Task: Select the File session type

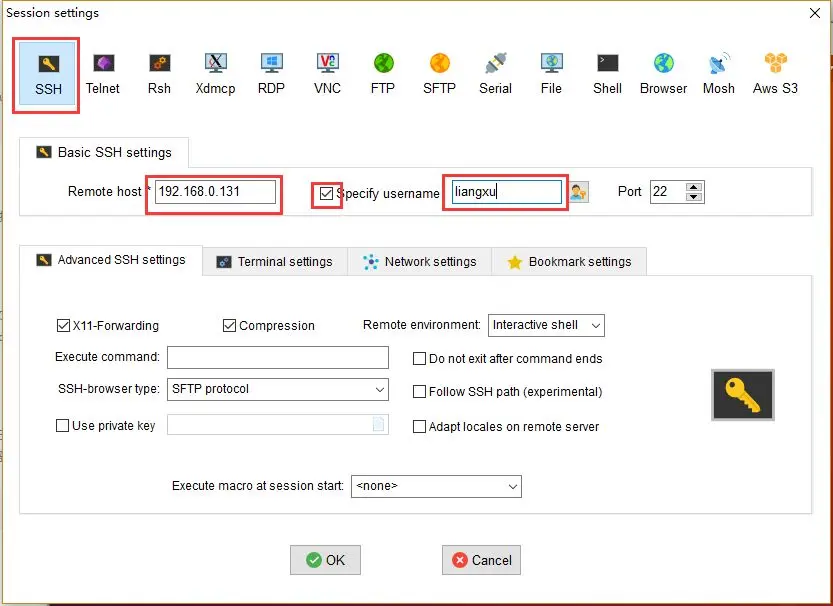Action: click(x=551, y=74)
